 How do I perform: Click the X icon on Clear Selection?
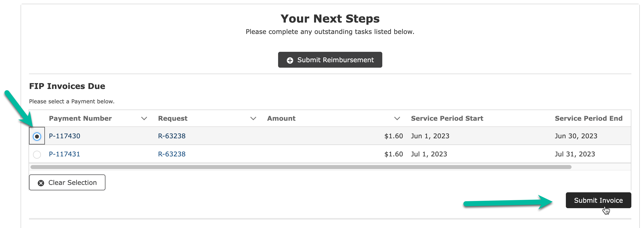(41, 183)
